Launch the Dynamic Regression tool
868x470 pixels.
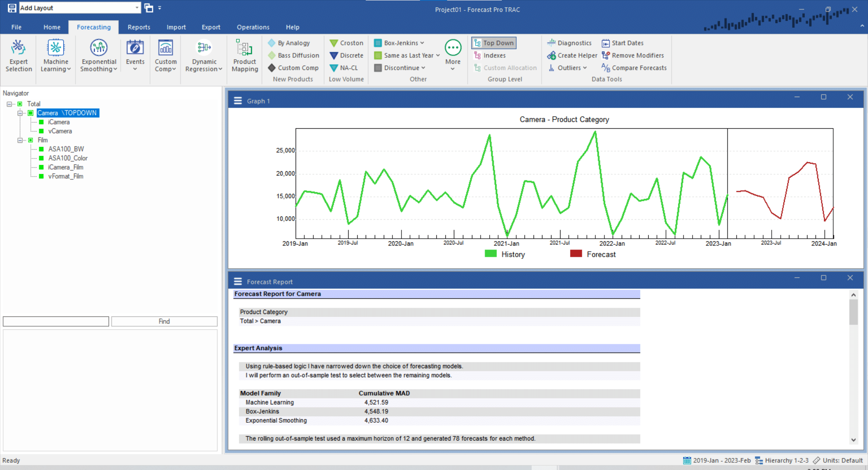(x=203, y=55)
